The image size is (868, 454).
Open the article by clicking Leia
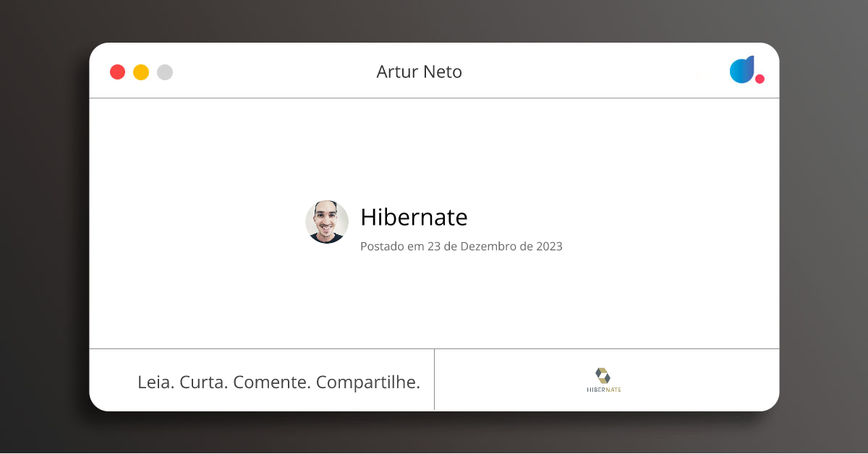point(153,382)
